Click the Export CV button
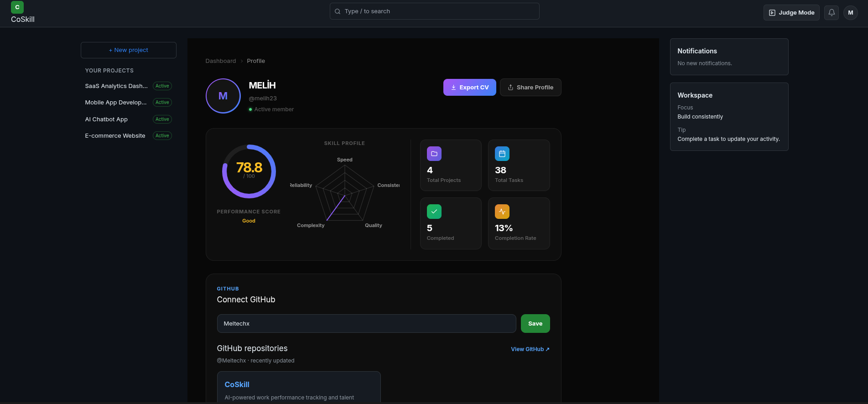868x404 pixels. 470,88
